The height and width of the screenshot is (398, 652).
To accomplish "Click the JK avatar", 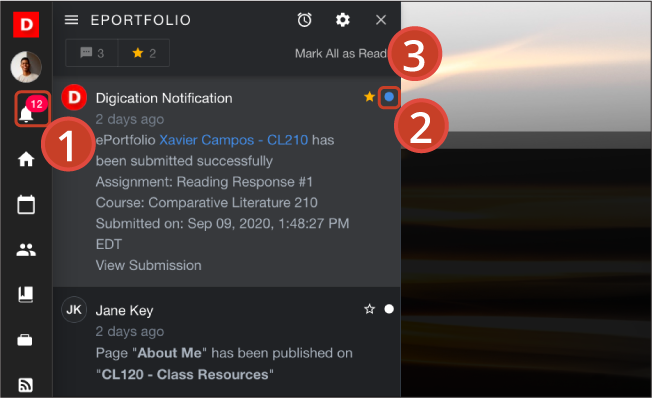I will pyautogui.click(x=74, y=309).
